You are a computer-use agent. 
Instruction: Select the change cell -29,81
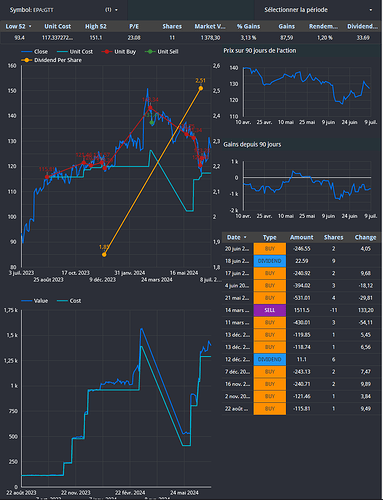point(366,298)
